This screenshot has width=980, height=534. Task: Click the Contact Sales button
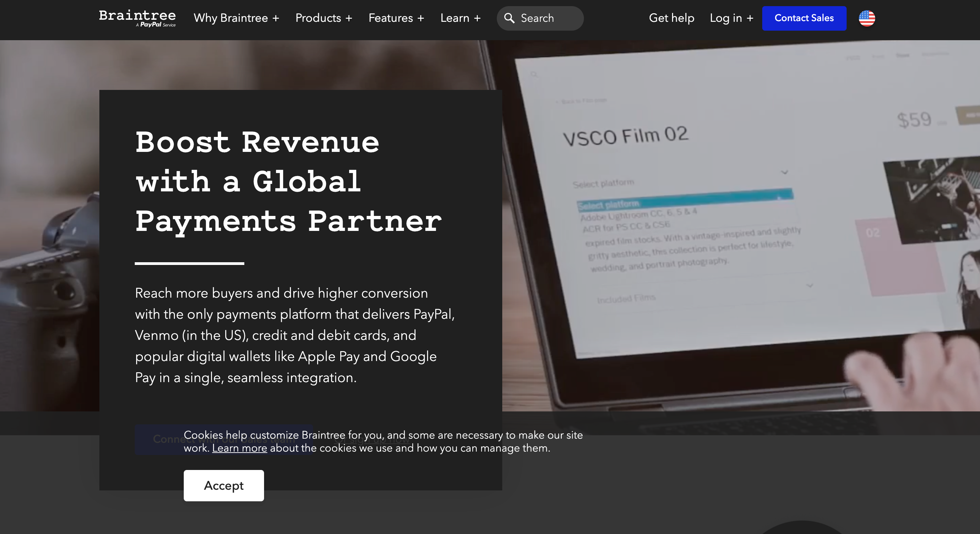pos(804,18)
